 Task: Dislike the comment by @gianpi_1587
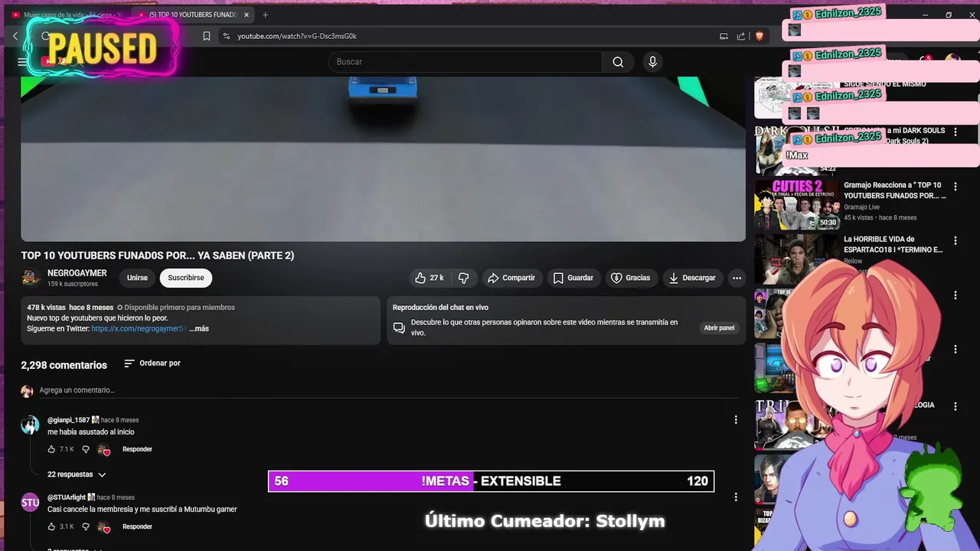[x=86, y=449]
